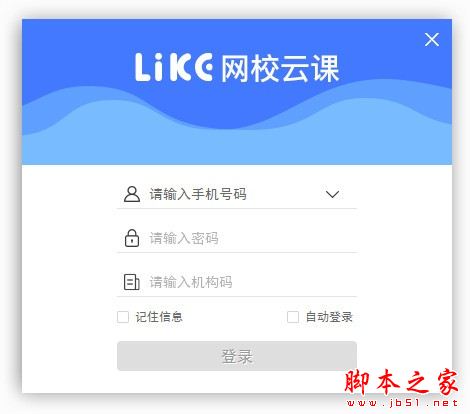Click the red 脚本之家 watermark logo
Image resolution: width=470 pixels, height=414 pixels.
[401, 382]
